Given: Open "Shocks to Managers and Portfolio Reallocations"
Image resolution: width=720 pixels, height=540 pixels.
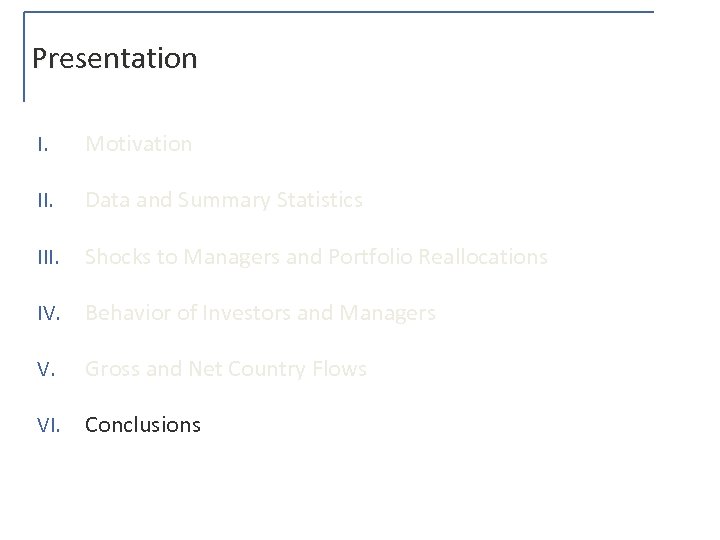Looking at the screenshot, I should pyautogui.click(x=316, y=257).
